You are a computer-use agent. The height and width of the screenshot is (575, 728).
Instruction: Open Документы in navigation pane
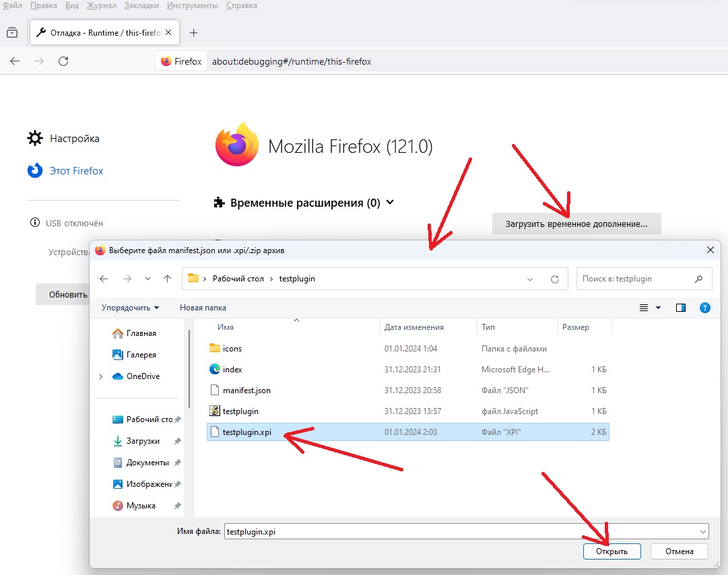click(x=141, y=463)
